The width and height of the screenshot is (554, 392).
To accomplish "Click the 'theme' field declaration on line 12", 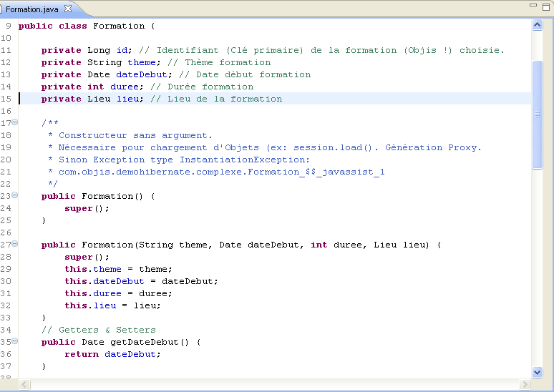I will tap(142, 62).
